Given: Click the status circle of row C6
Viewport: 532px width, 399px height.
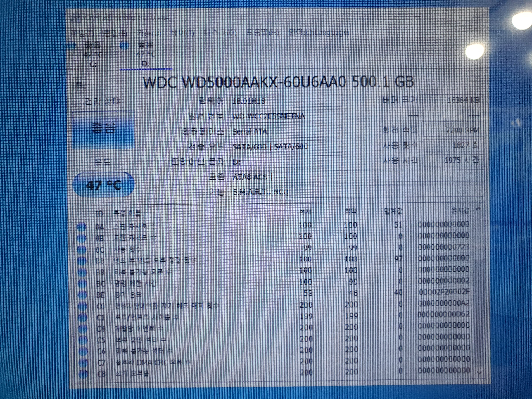Looking at the screenshot, I should 83,351.
